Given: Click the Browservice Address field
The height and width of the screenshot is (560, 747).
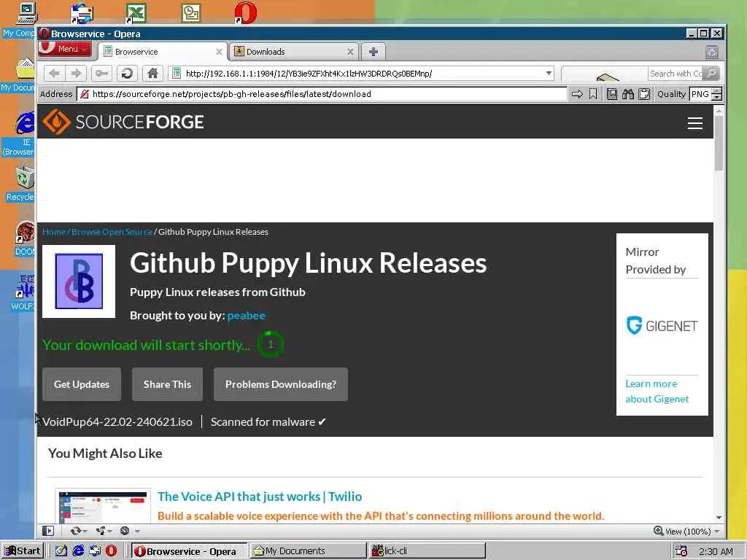Looking at the screenshot, I should pyautogui.click(x=322, y=94).
